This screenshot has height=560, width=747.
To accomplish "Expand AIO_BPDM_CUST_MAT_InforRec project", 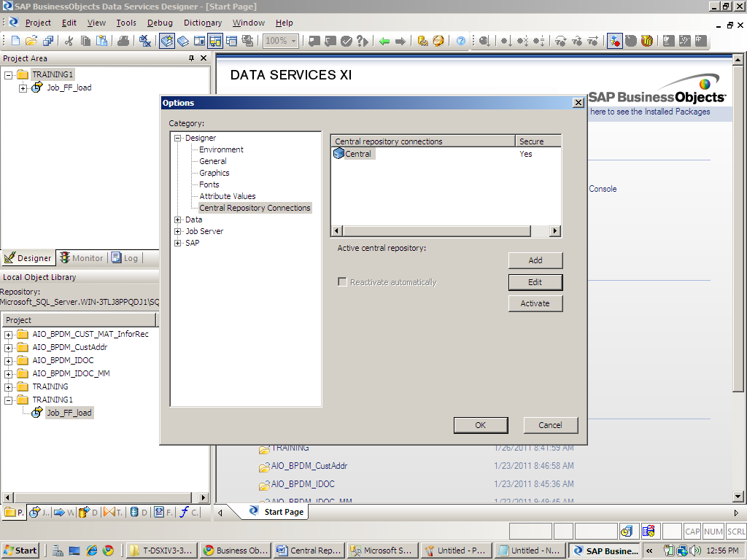I will coord(9,335).
